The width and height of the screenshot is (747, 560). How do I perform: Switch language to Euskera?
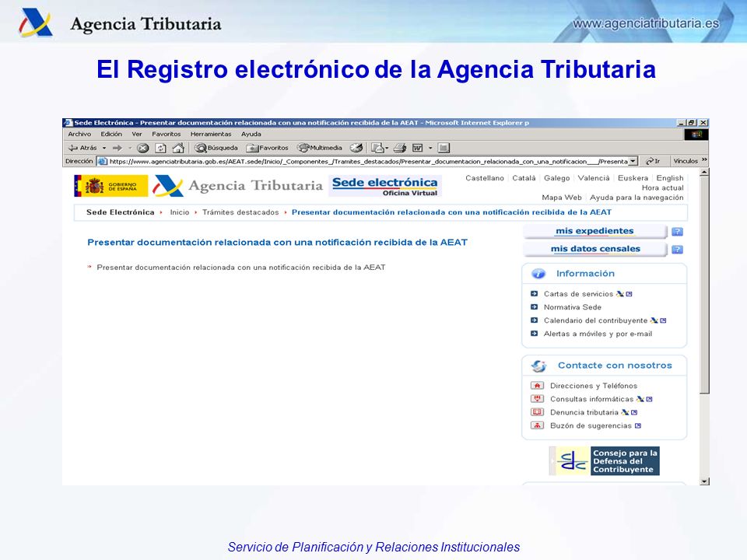(x=633, y=178)
